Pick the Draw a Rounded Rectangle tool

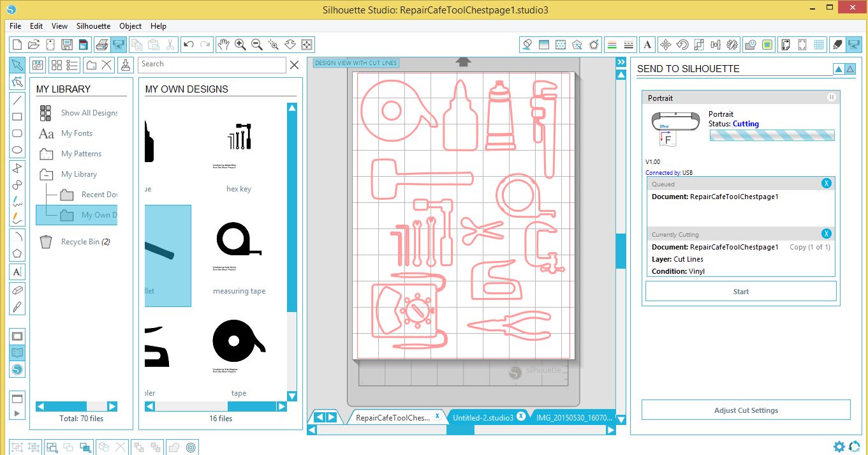click(x=17, y=133)
